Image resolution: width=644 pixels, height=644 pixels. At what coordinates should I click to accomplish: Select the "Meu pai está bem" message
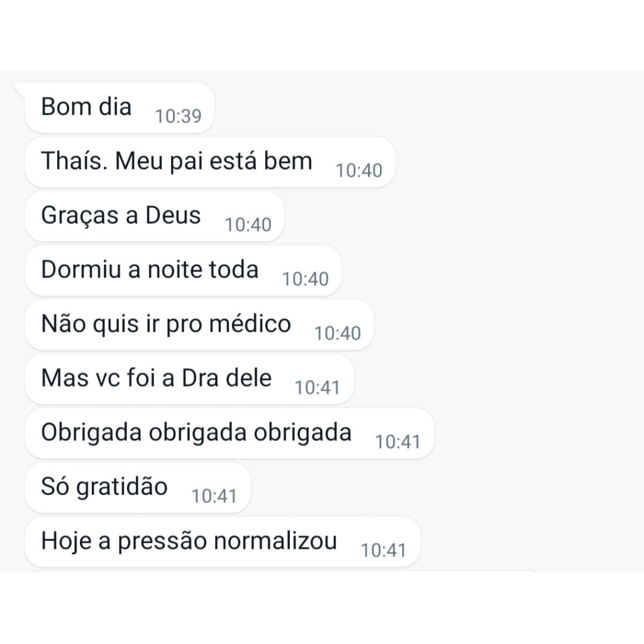tap(214, 162)
